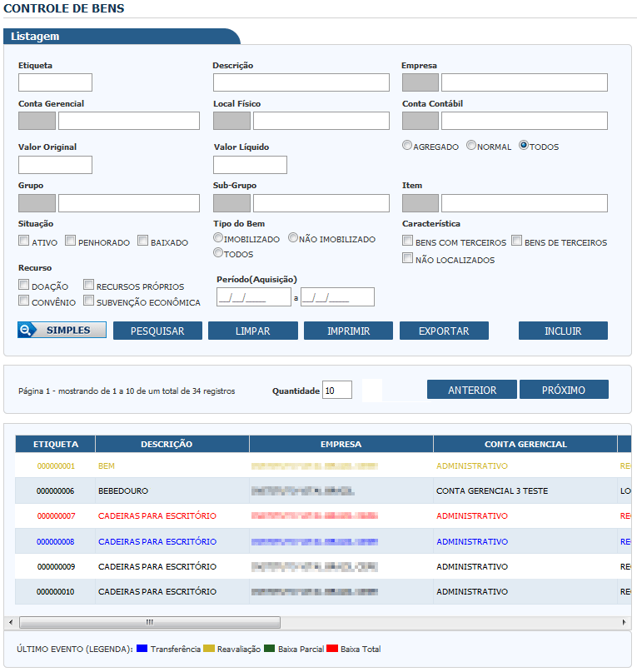Go to previous page with ANTERIOR
The image size is (637, 672).
(472, 390)
